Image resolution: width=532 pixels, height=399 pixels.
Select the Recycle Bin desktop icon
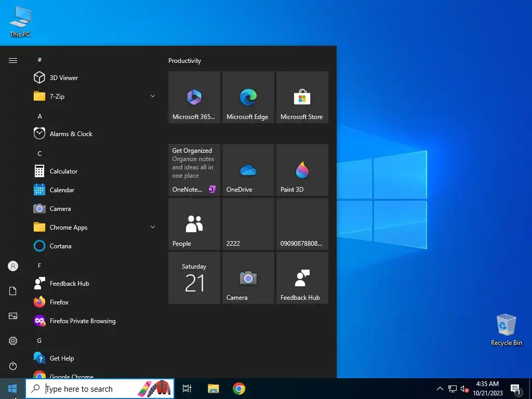506,330
